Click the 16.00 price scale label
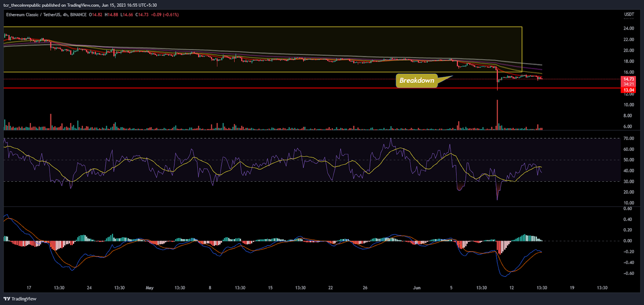Image resolution: width=644 pixels, height=305 pixels. pos(629,72)
